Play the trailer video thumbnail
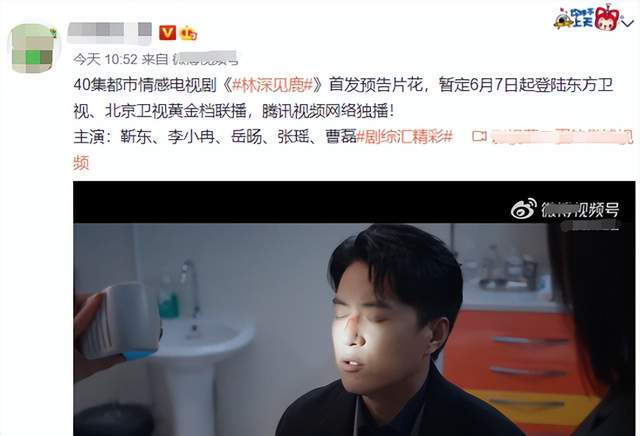The width and height of the screenshot is (640, 436). tap(354, 308)
